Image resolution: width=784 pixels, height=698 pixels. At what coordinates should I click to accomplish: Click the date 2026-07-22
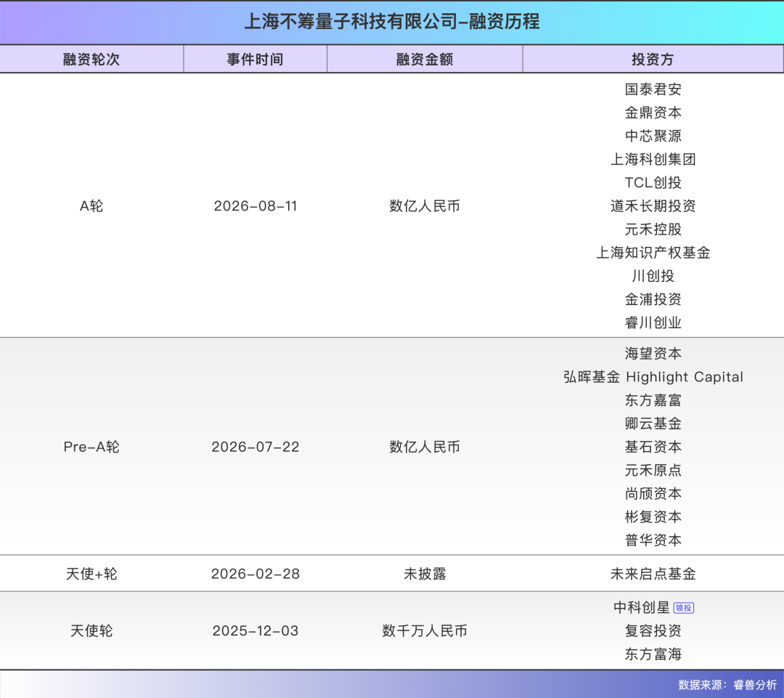[256, 447]
